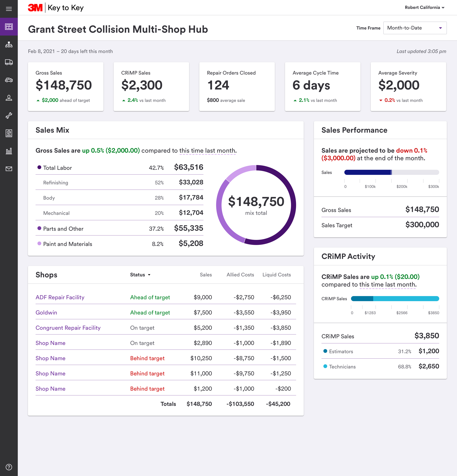Expand the Time Frame Month-to-Date dropdown
Screen dimensions: 457x476
point(415,28)
